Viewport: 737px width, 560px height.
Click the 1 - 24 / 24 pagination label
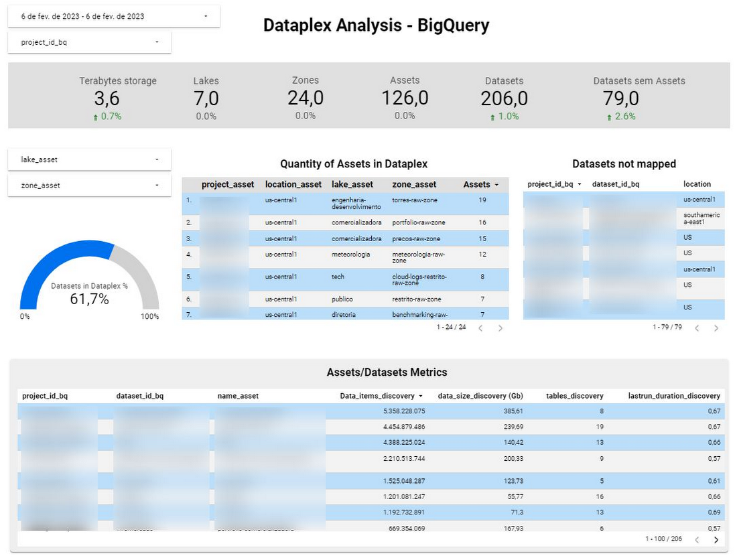(x=451, y=327)
